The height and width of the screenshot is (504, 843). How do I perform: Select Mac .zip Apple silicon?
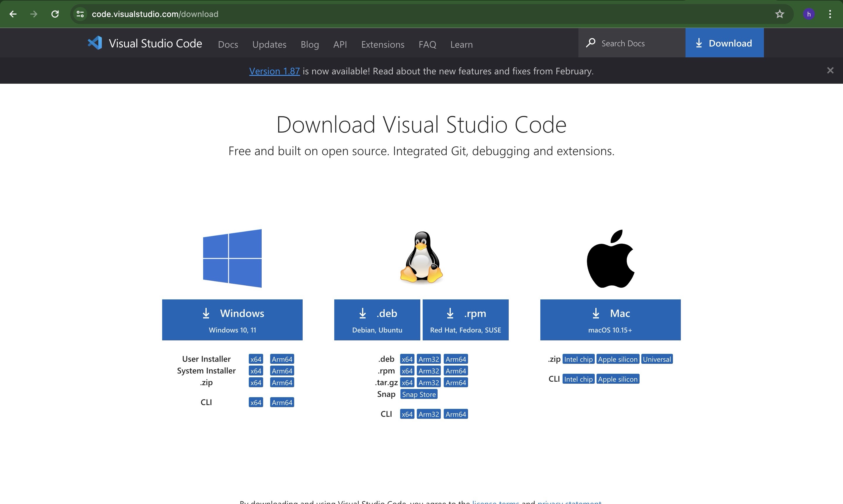(618, 359)
